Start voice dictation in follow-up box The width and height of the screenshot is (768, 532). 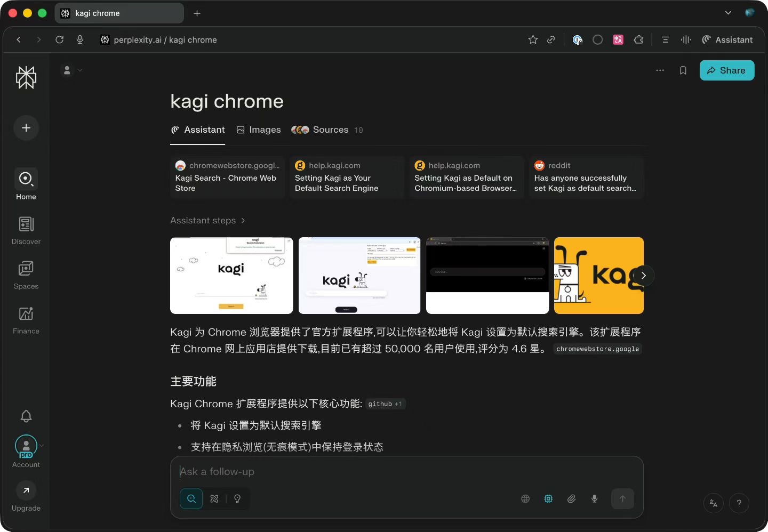click(594, 499)
